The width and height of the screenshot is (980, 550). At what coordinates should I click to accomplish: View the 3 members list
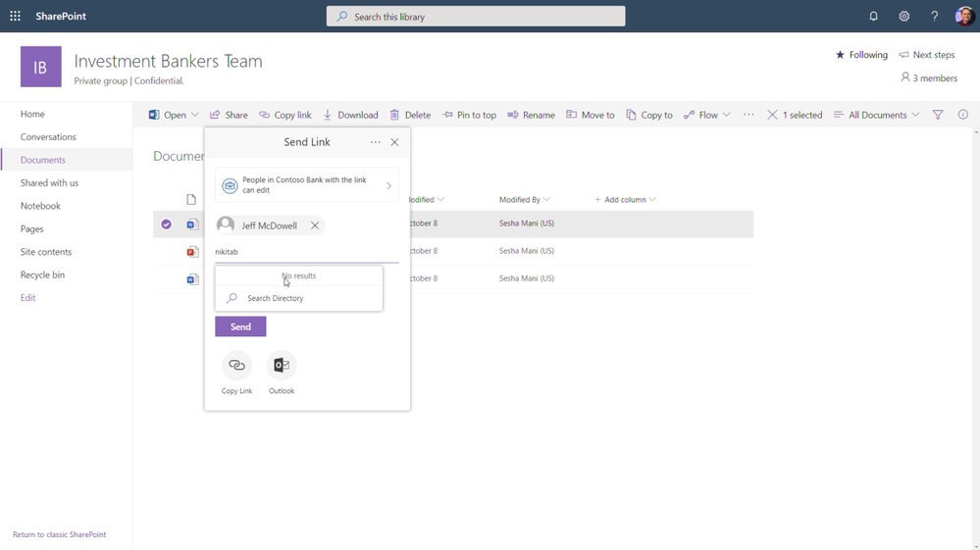(929, 78)
